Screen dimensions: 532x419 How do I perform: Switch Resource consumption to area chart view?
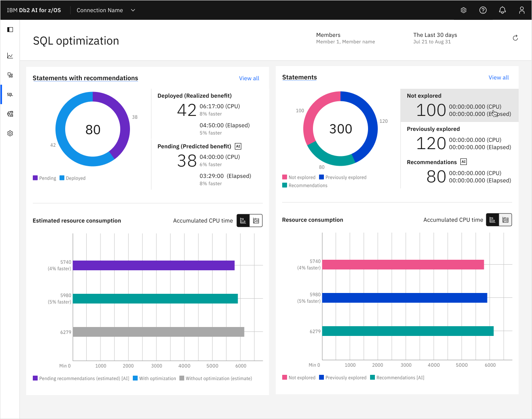505,220
